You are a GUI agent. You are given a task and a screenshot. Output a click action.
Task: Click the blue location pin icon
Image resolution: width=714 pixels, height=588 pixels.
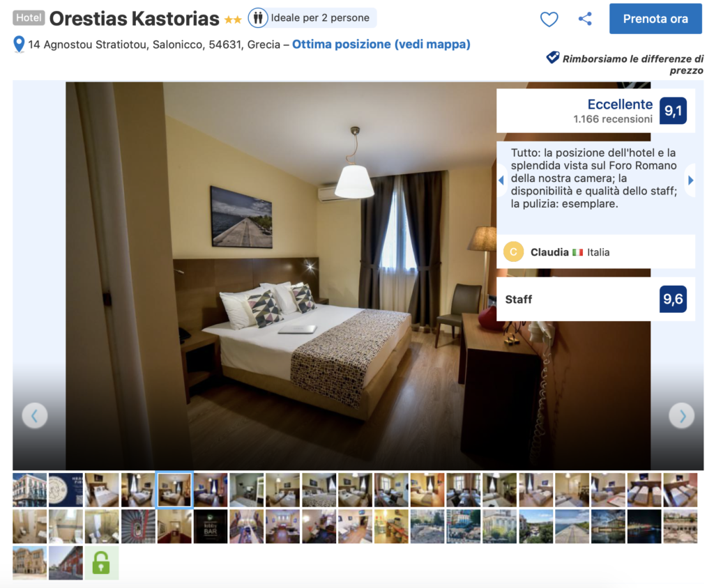point(19,45)
